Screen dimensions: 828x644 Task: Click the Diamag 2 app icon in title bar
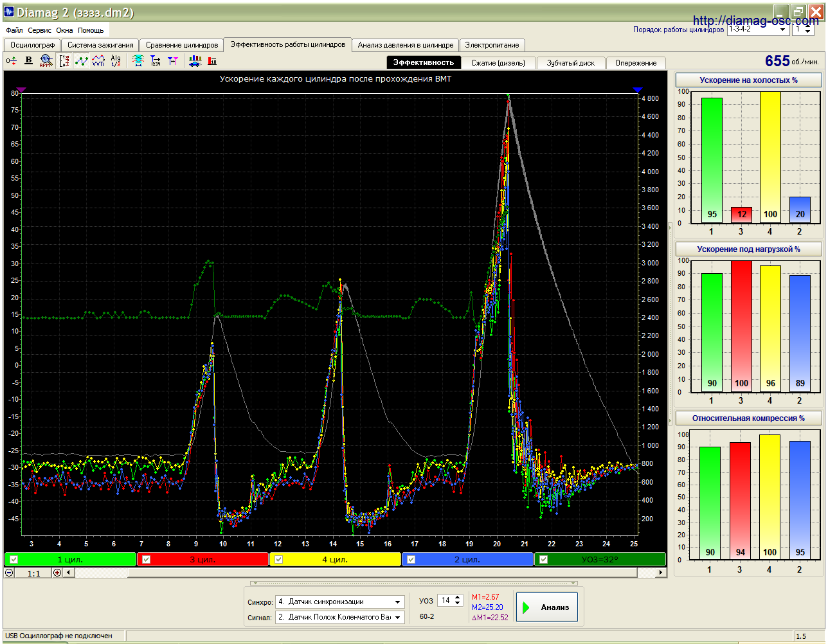tap(10, 12)
